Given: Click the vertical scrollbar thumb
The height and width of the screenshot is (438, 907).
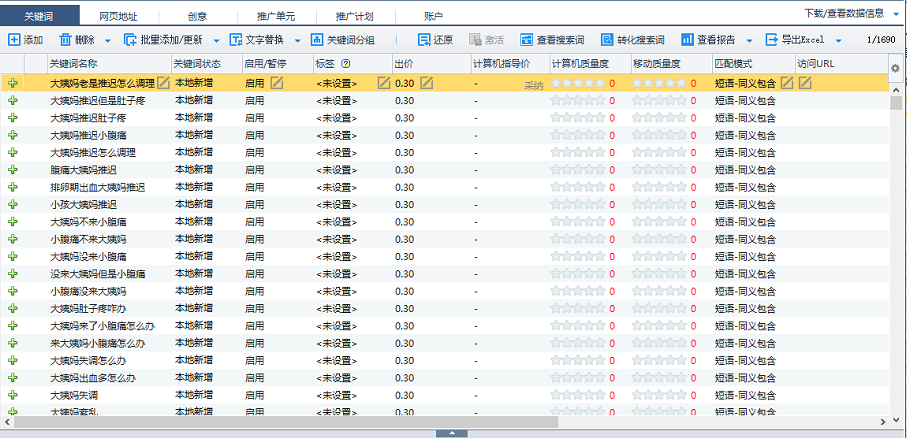Looking at the screenshot, I should [x=895, y=102].
